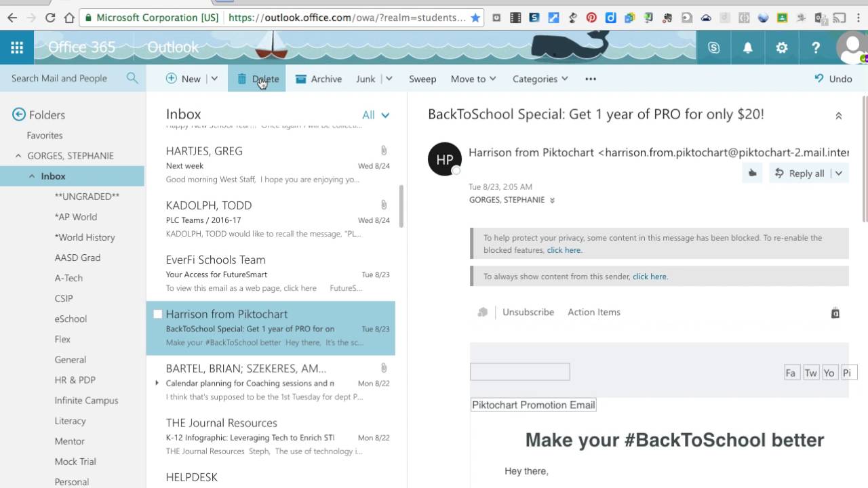The width and height of the screenshot is (868, 488).
Task: Click the Pinterest extension icon
Action: 591,18
